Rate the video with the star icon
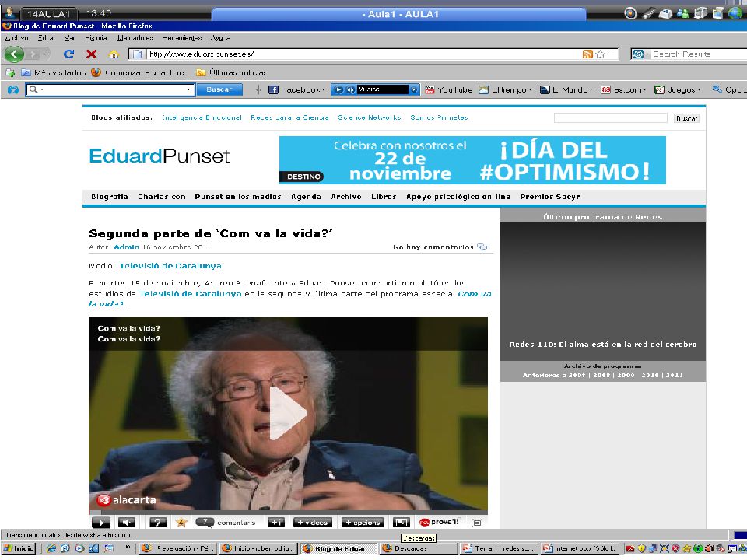Screen dimensions: 747x560 [181, 523]
